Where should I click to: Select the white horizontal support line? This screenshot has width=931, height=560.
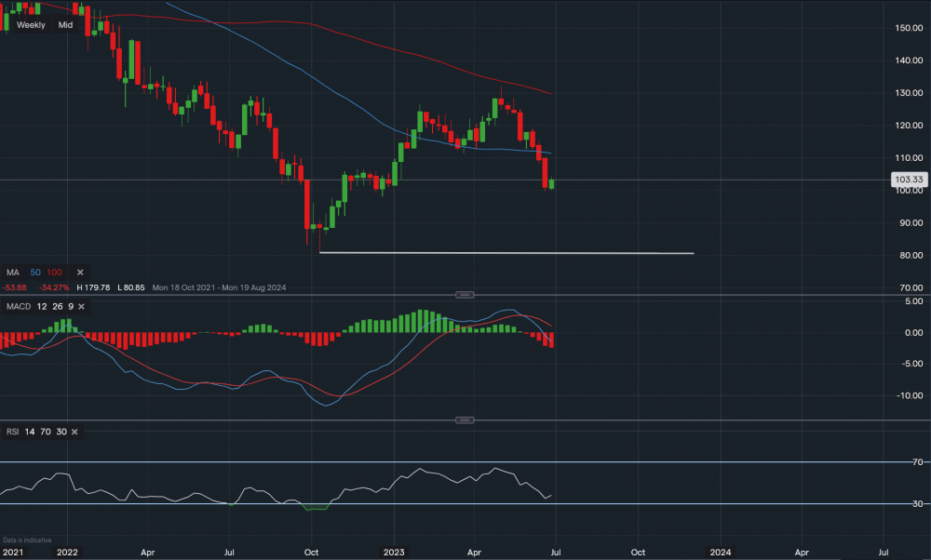tap(506, 252)
